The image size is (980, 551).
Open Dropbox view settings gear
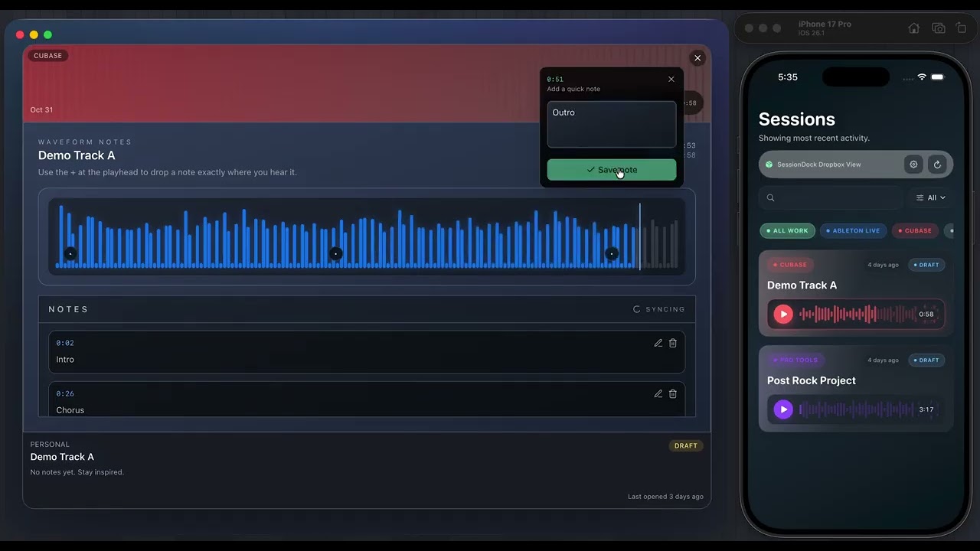pyautogui.click(x=913, y=165)
